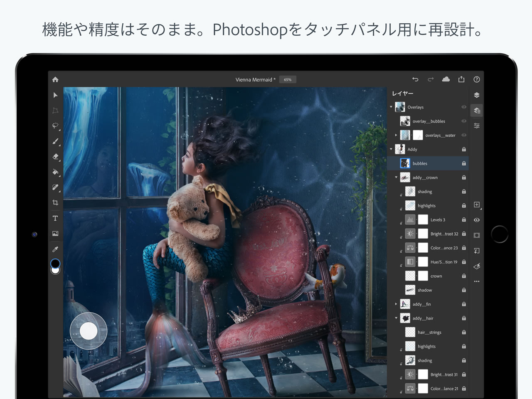
Task: Select the Type tool
Action: click(x=55, y=218)
